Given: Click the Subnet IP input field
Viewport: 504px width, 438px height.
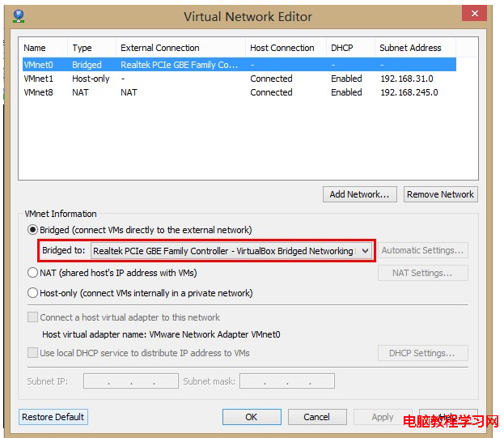Looking at the screenshot, I should [131, 381].
